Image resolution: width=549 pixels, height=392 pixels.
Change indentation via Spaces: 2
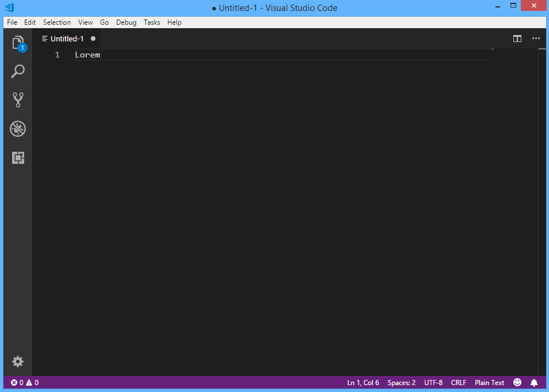point(401,382)
